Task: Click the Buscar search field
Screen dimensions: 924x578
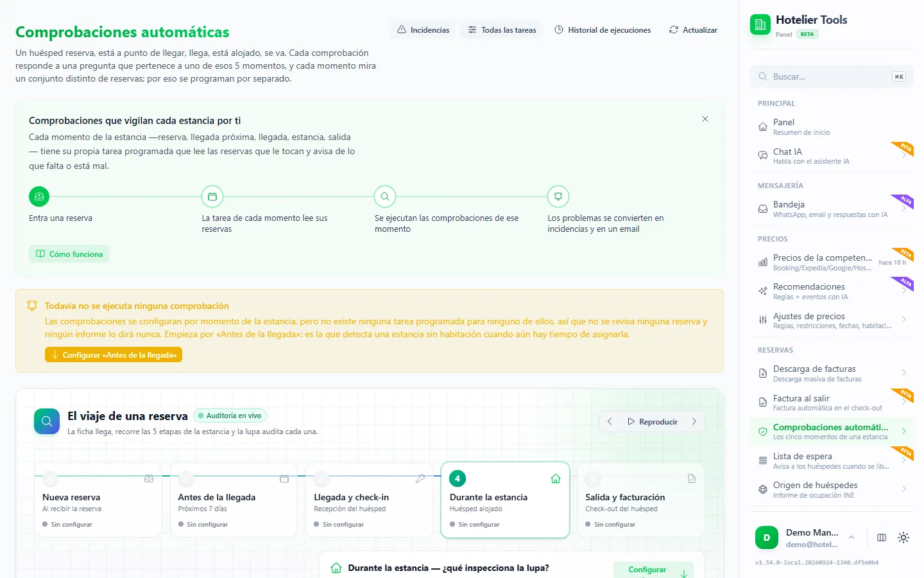Action: point(832,76)
